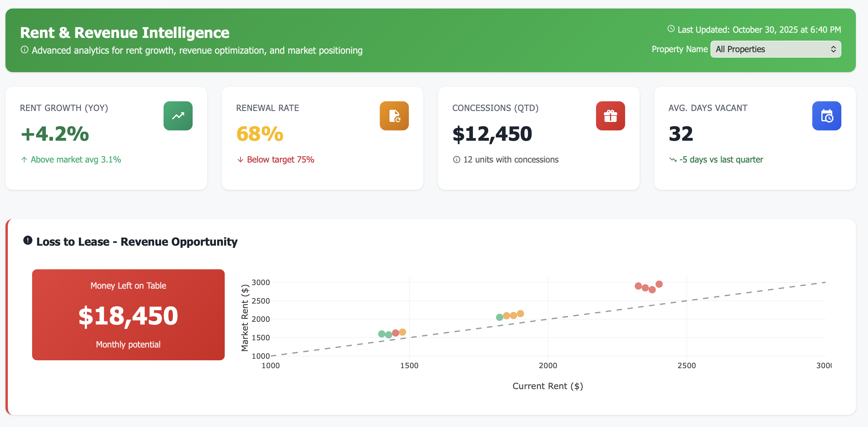Expand the Property Name selection list
868x427 pixels.
click(x=775, y=49)
